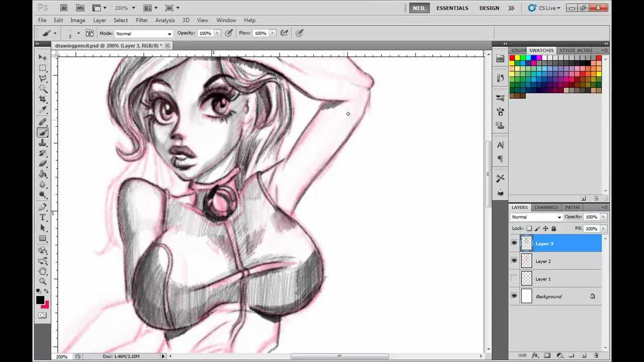Viewport: 644px width, 362px height.
Task: Pick the Eyedropper tool
Action: click(43, 110)
